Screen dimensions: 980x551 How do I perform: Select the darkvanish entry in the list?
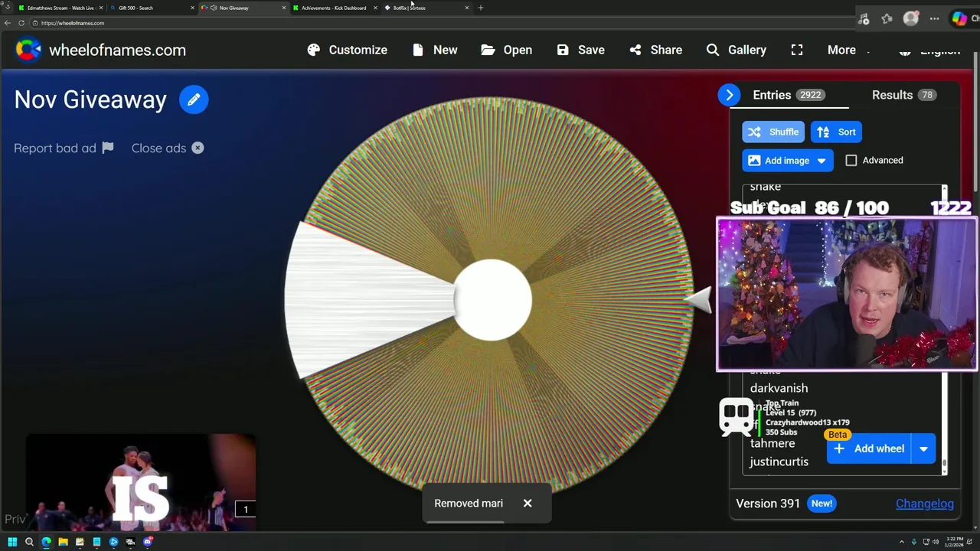pyautogui.click(x=779, y=388)
